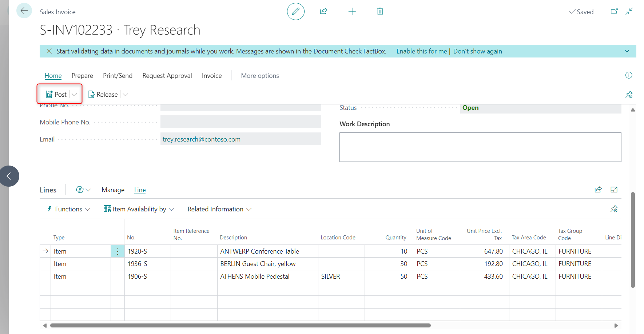Open the Prepare menu
Screen dimensions: 644x334
pos(82,76)
